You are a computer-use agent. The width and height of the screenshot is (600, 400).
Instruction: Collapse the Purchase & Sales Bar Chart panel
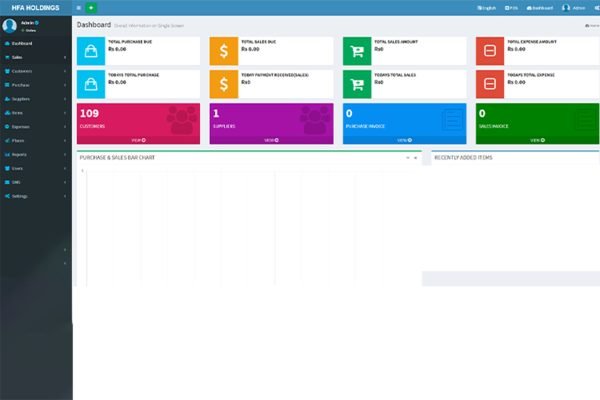407,157
